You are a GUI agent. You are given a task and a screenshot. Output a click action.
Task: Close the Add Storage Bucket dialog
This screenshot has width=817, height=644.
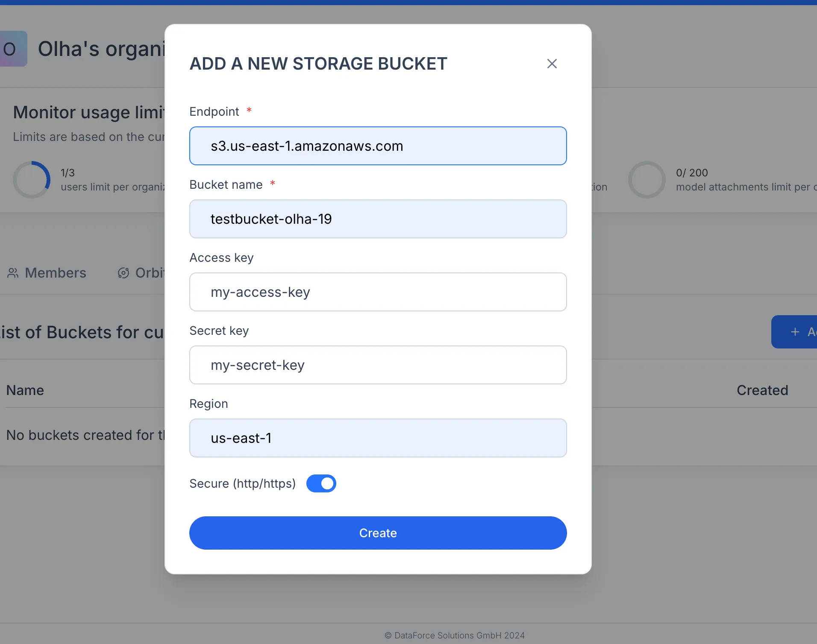tap(552, 64)
